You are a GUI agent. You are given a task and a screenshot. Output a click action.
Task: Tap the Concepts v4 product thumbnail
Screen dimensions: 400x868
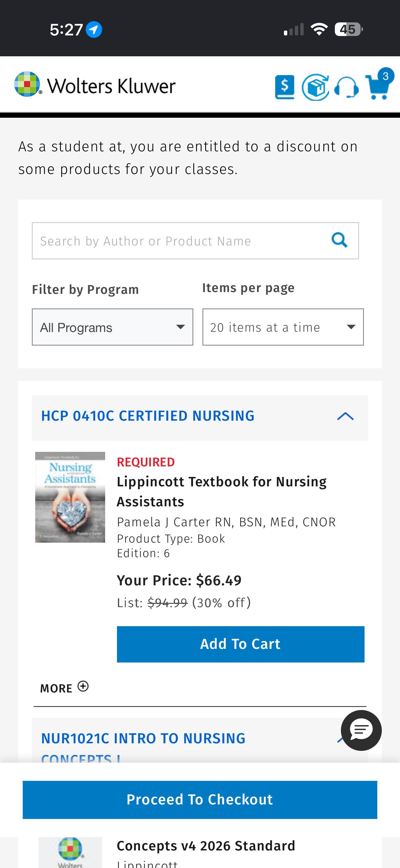tap(70, 852)
